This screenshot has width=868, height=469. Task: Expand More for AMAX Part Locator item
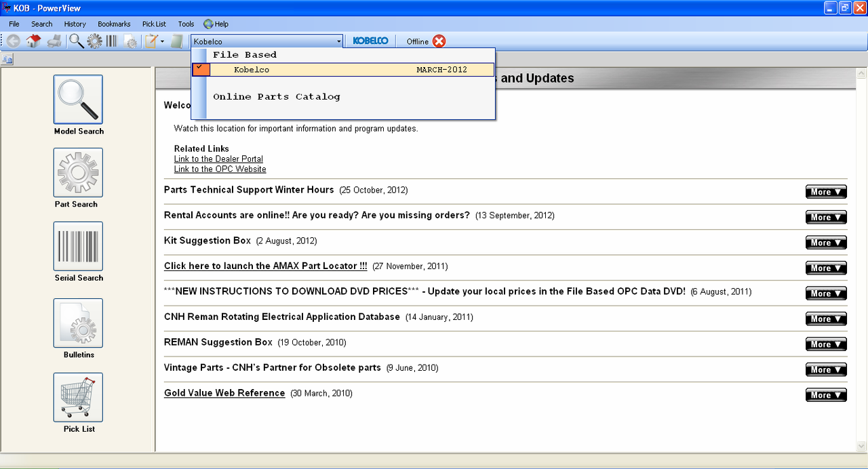826,268
